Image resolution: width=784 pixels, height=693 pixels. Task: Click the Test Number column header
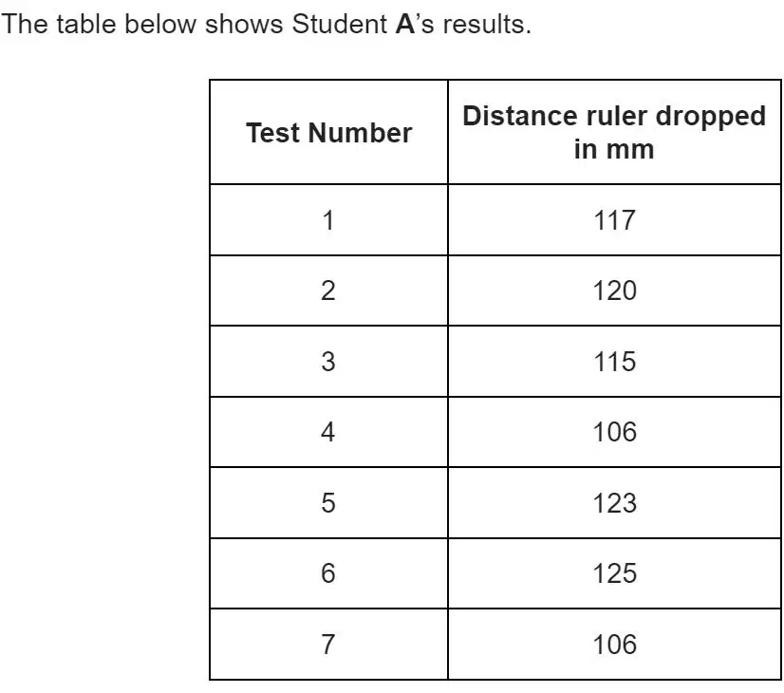point(329,133)
